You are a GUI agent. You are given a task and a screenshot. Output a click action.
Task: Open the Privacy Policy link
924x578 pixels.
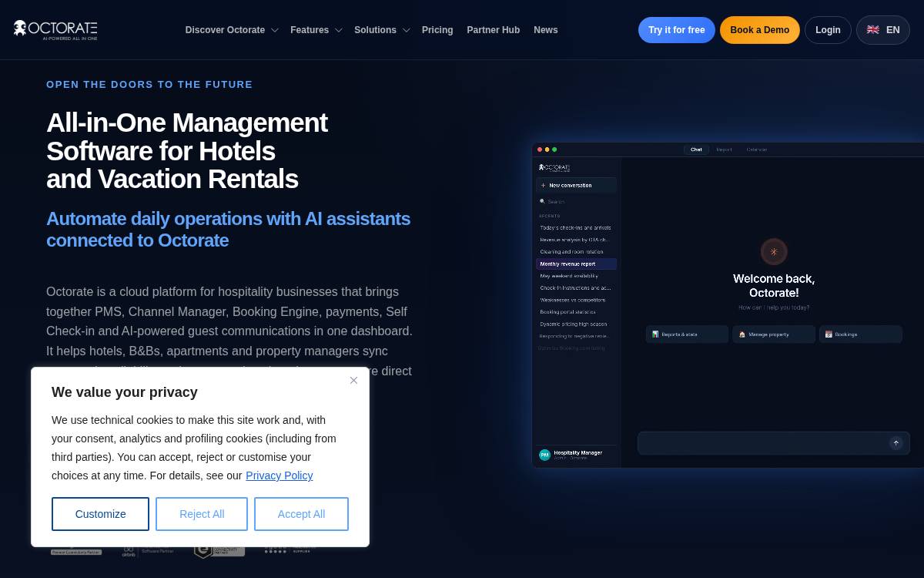(x=279, y=476)
